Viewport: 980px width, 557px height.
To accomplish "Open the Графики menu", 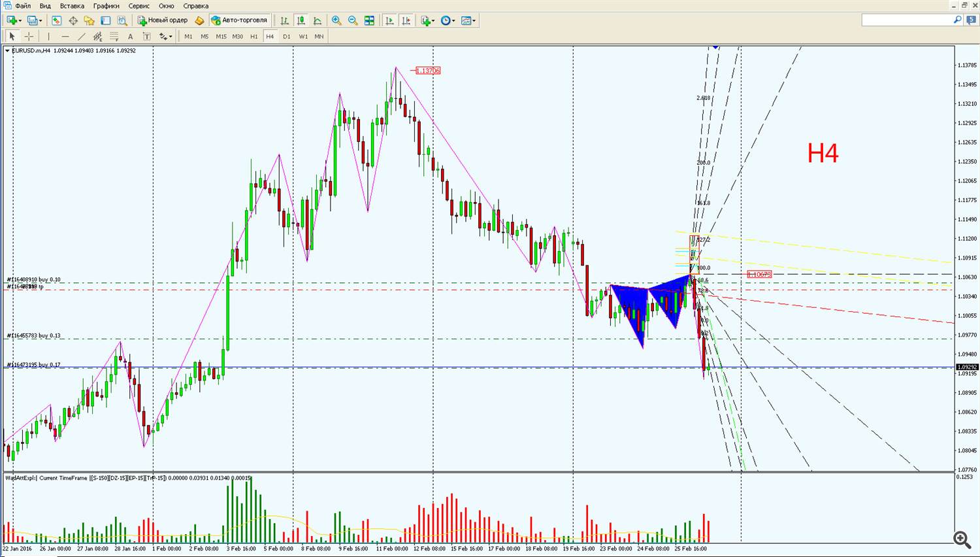I will 106,6.
